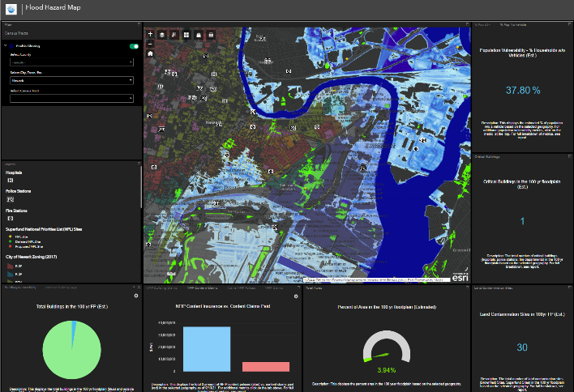
Task: Click the app logo in the header
Action: [x=12, y=7]
